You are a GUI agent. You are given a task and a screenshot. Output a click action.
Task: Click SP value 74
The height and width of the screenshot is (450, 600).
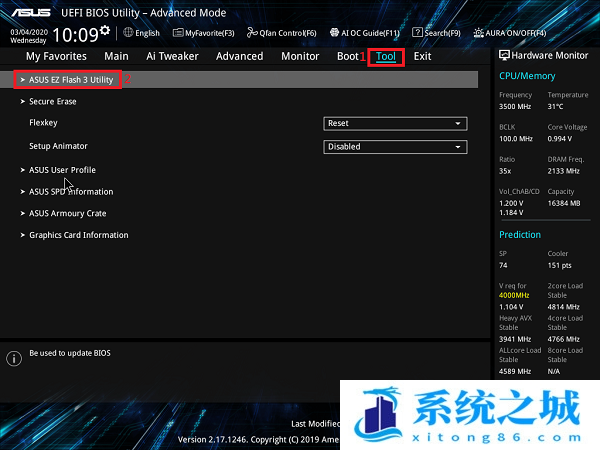(503, 265)
